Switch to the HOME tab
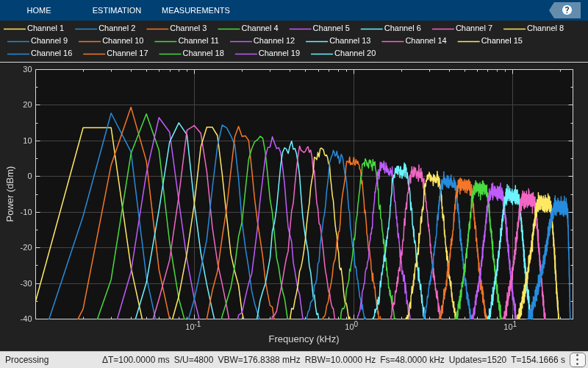The image size is (588, 368). [39, 10]
